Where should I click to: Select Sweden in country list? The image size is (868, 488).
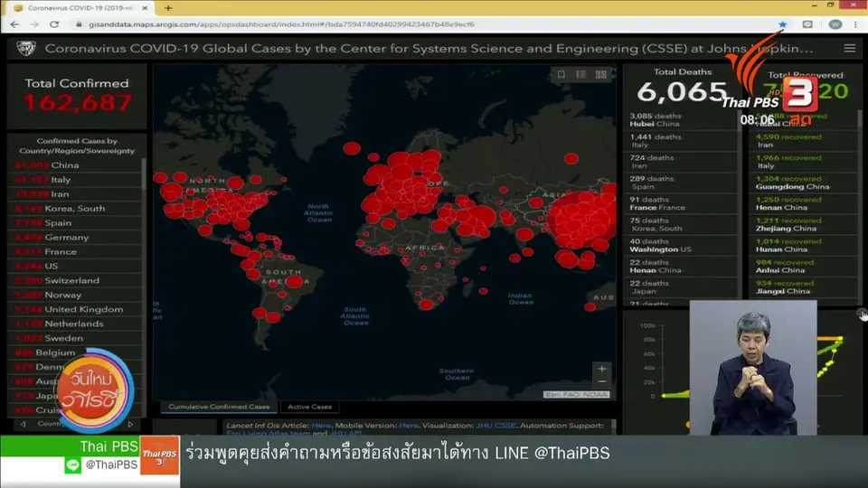[x=76, y=337]
